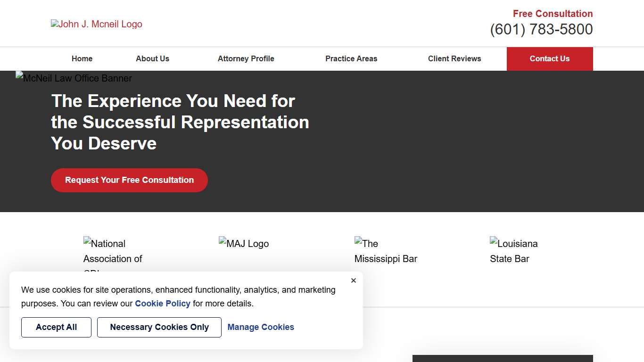The height and width of the screenshot is (362, 644).
Task: Go to the Home menu item
Action: pyautogui.click(x=82, y=59)
